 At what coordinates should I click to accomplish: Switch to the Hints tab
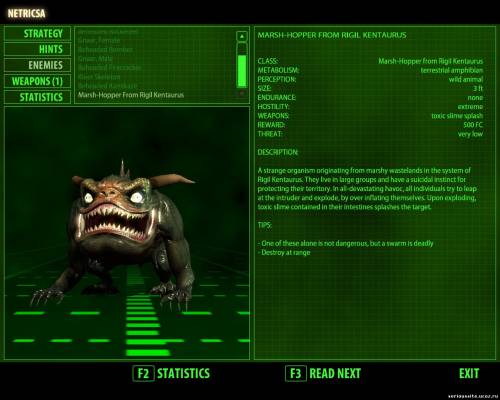click(x=37, y=49)
